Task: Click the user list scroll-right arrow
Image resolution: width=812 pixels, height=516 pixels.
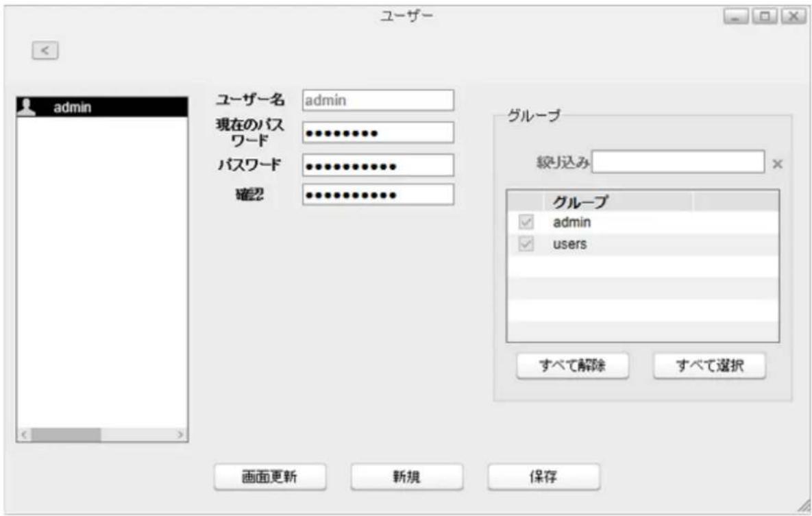Action: 180,434
